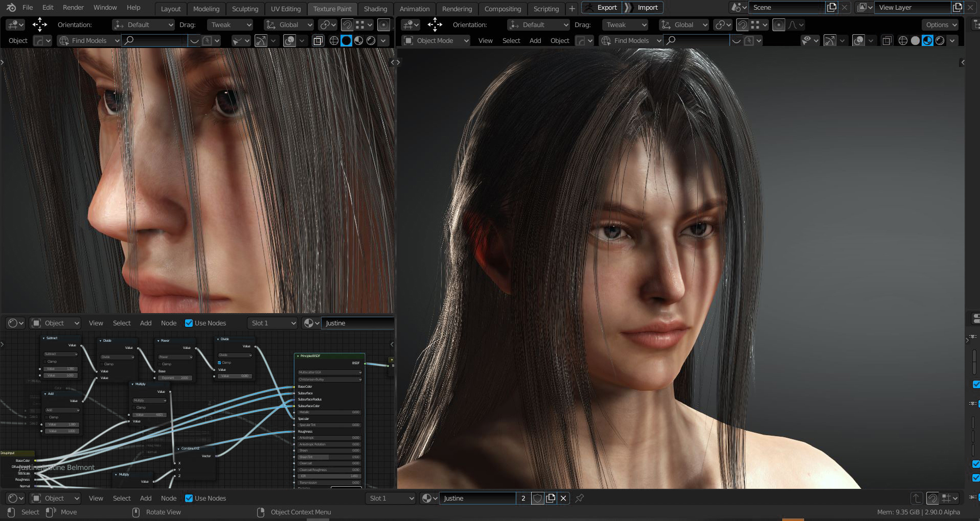Open View menu in right viewport header
This screenshot has width=980, height=521.
pos(485,40)
